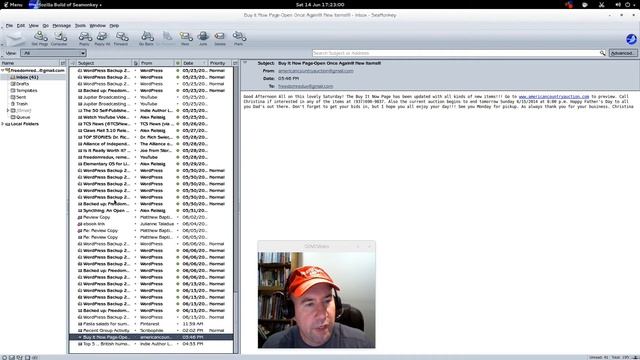Image resolution: width=640 pixels, height=360 pixels.
Task: Open the File menu
Action: pos(9,25)
